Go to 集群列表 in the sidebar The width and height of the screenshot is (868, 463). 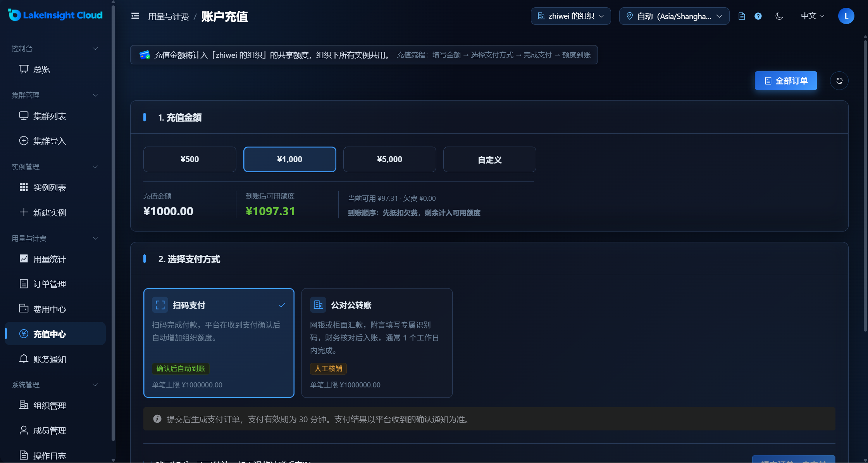(55, 116)
